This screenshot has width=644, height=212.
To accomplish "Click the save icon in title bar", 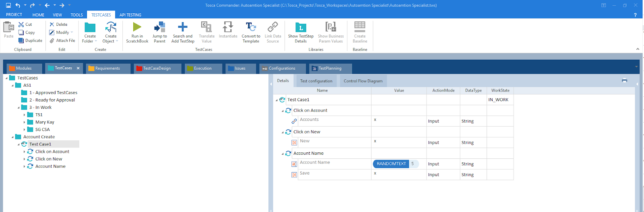I will pos(8,5).
